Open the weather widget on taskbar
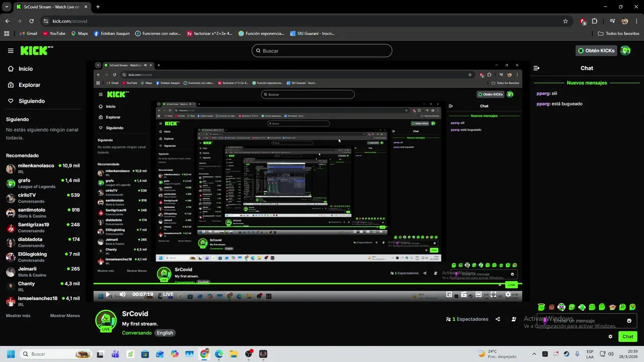644x362 pixels. [x=497, y=354]
